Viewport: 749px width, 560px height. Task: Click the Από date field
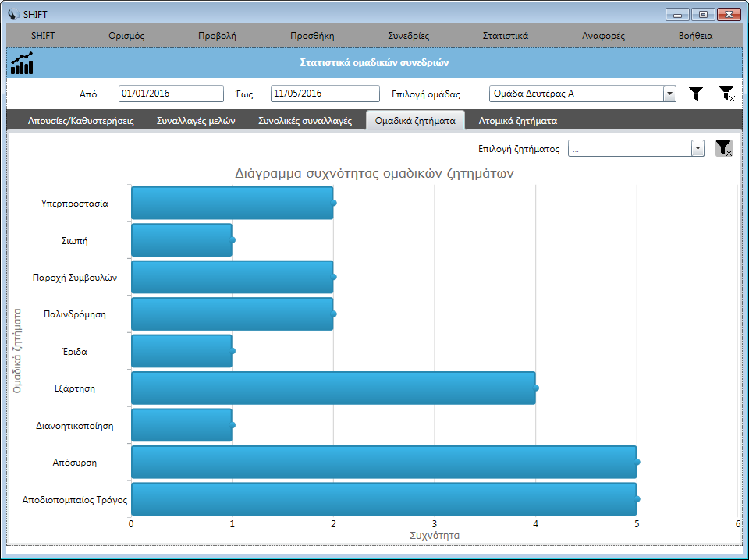(171, 94)
